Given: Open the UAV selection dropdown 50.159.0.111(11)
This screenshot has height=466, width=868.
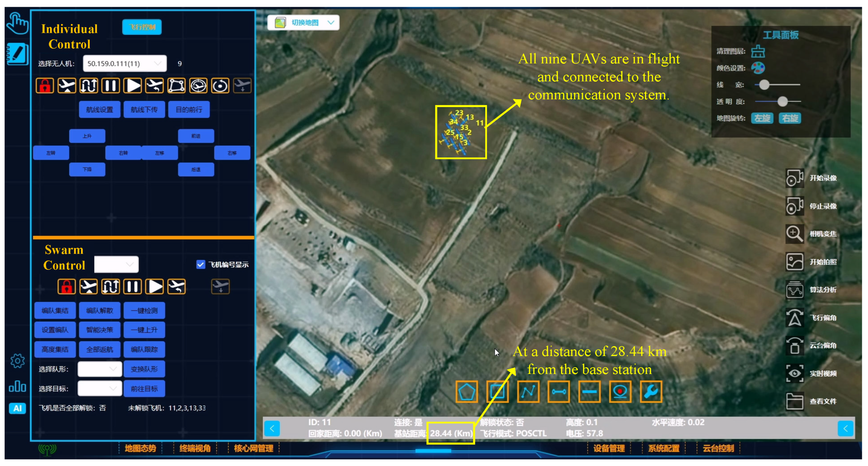Looking at the screenshot, I should pyautogui.click(x=124, y=63).
